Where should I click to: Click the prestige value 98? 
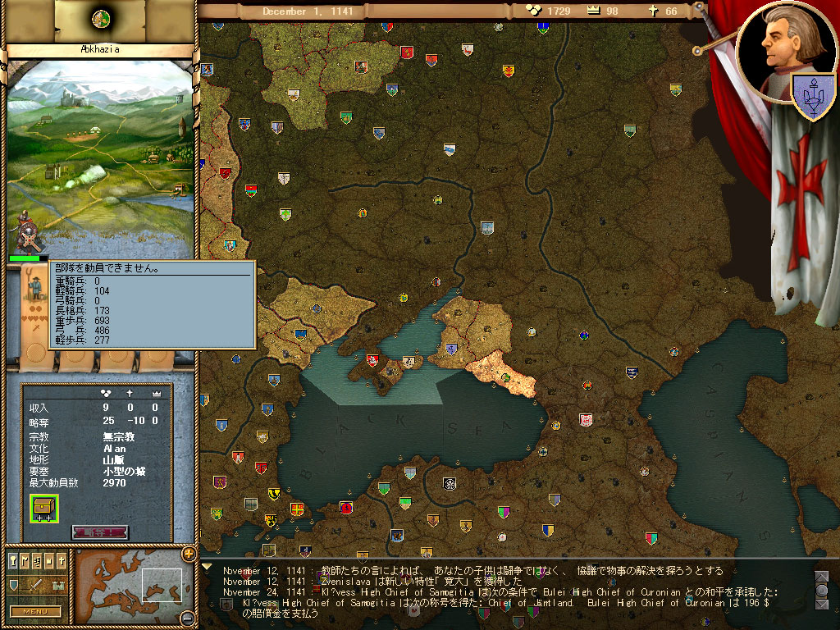click(x=612, y=11)
